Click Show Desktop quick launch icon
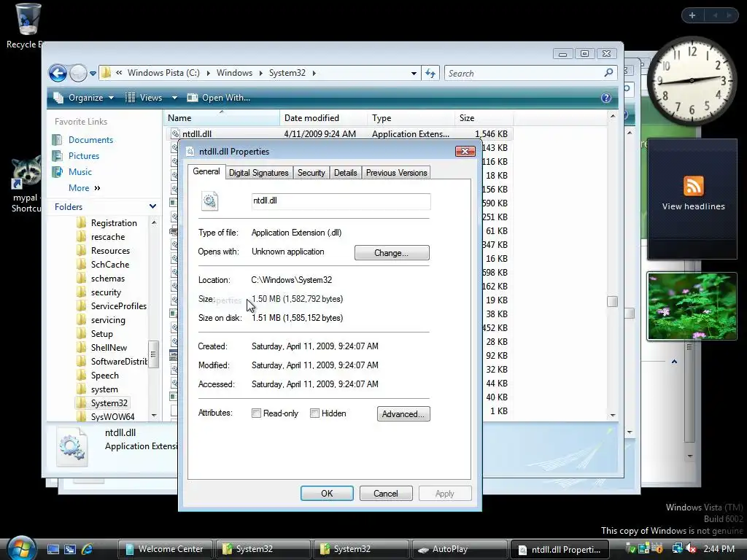 [x=53, y=549]
